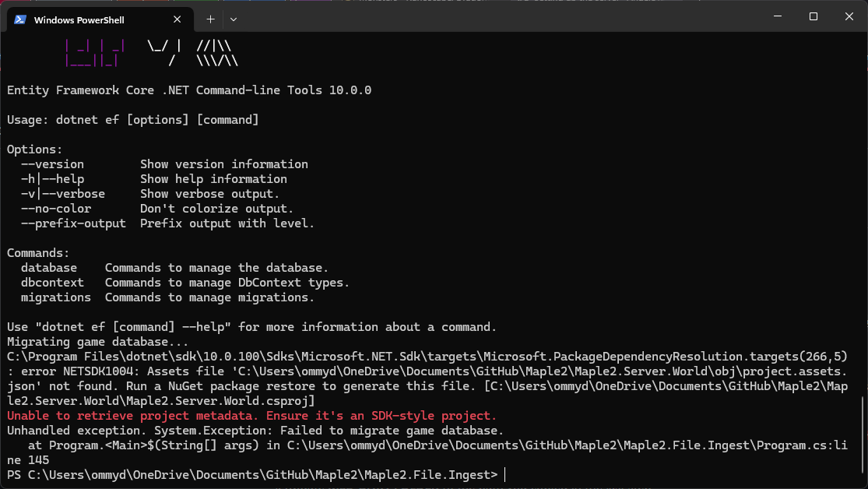
Task: Click the purple ASCII art logo
Action: tap(92, 53)
